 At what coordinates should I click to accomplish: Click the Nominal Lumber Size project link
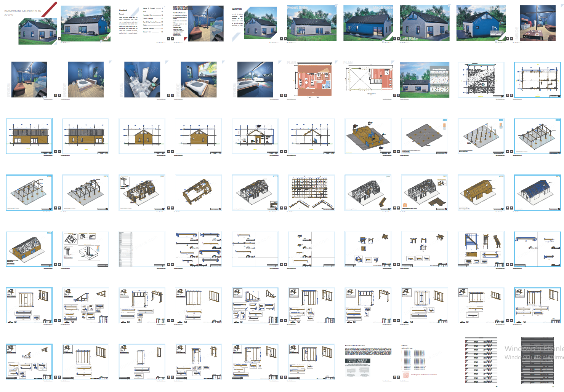coord(424,375)
